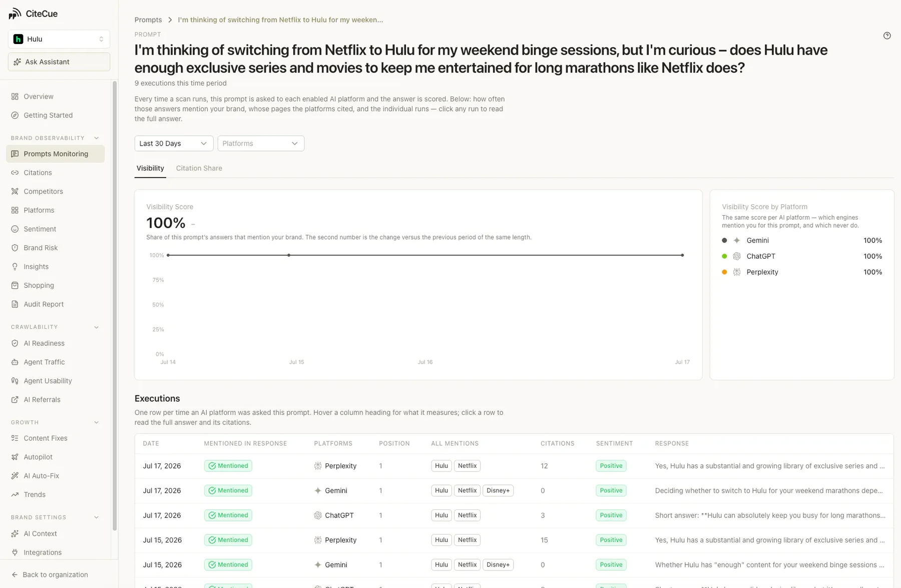
Task: Click the 15 citations count in Jul 15 Perplexity row
Action: pos(544,540)
